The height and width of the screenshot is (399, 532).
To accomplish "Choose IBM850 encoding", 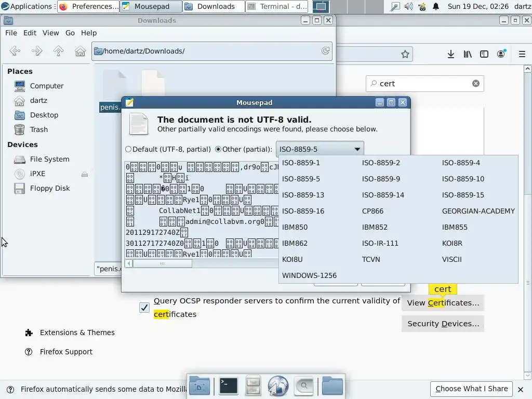I will coord(295,228).
